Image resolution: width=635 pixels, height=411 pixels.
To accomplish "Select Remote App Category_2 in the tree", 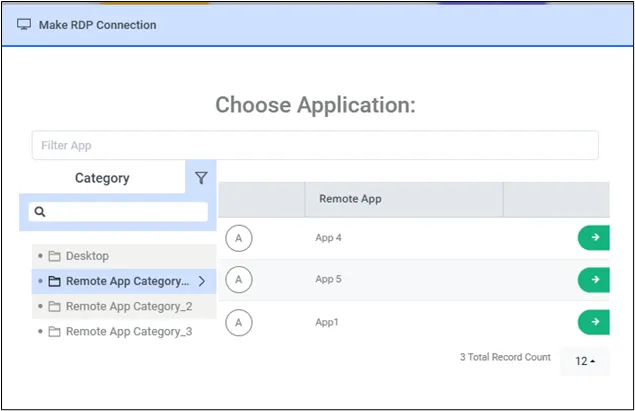I will (124, 307).
